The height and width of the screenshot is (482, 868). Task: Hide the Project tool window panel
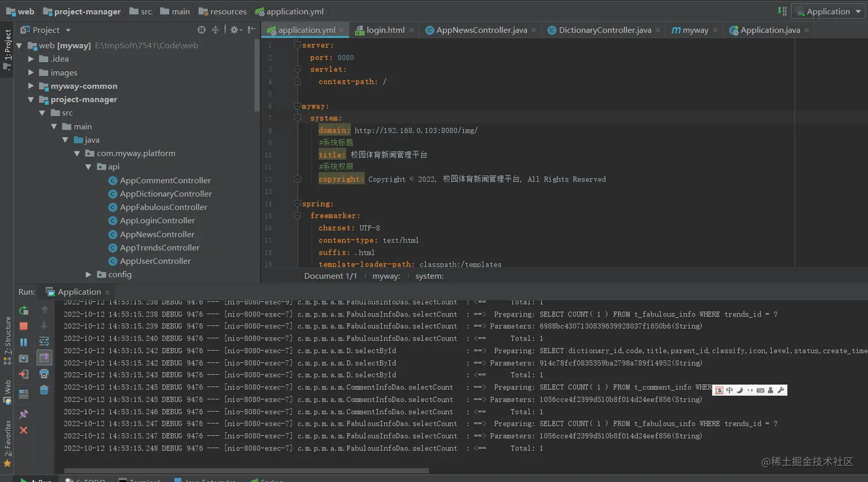coord(251,30)
